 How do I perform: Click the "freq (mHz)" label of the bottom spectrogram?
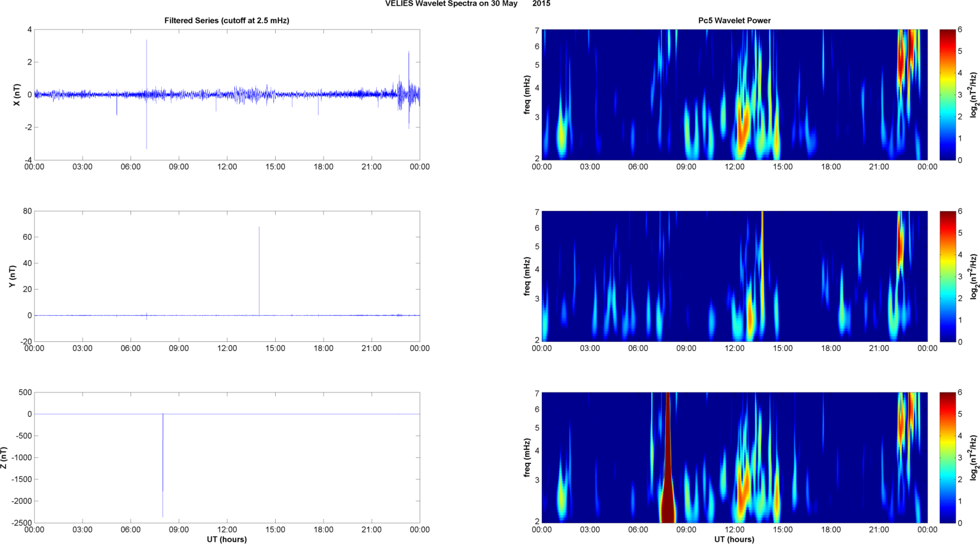pos(527,458)
